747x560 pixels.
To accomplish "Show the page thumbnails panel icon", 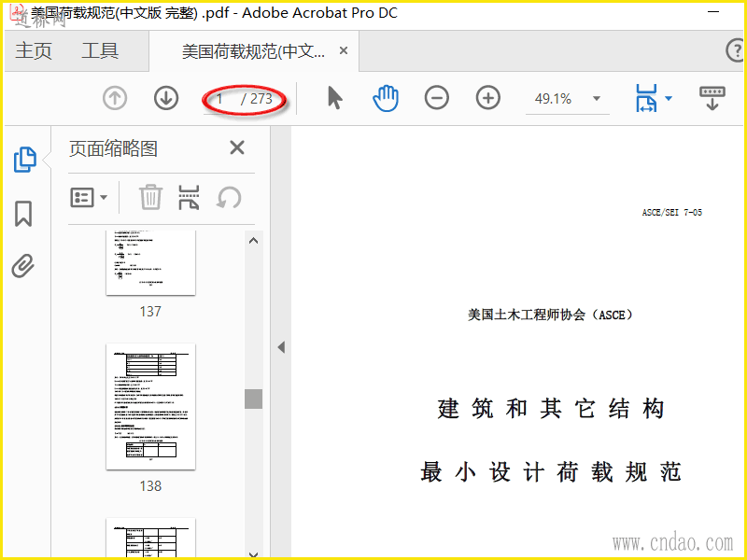I will [x=25, y=160].
